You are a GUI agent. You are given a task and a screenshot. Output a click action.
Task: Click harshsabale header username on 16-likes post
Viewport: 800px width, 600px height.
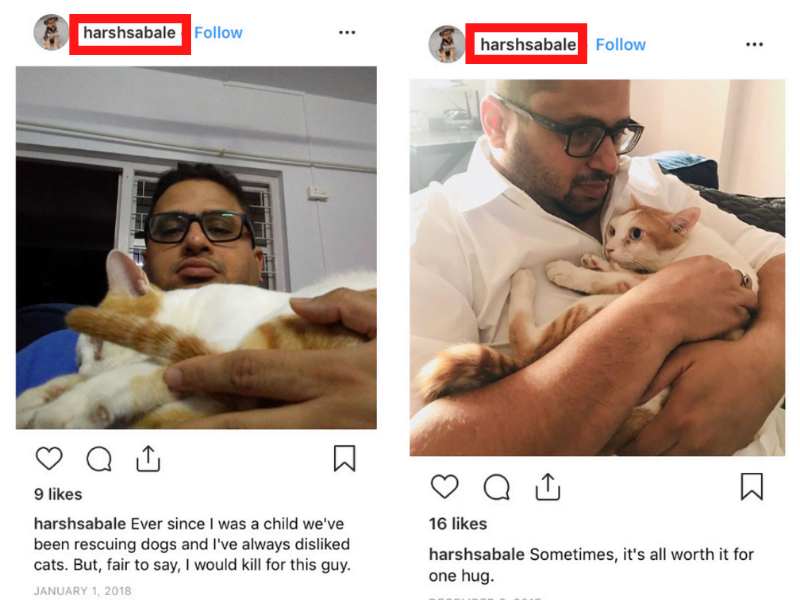(x=527, y=45)
